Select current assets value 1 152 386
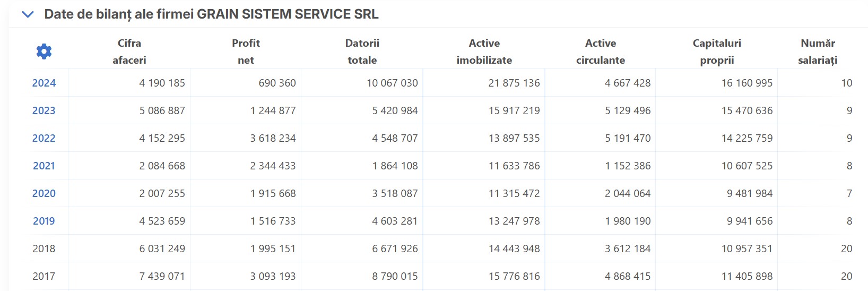 (x=628, y=166)
